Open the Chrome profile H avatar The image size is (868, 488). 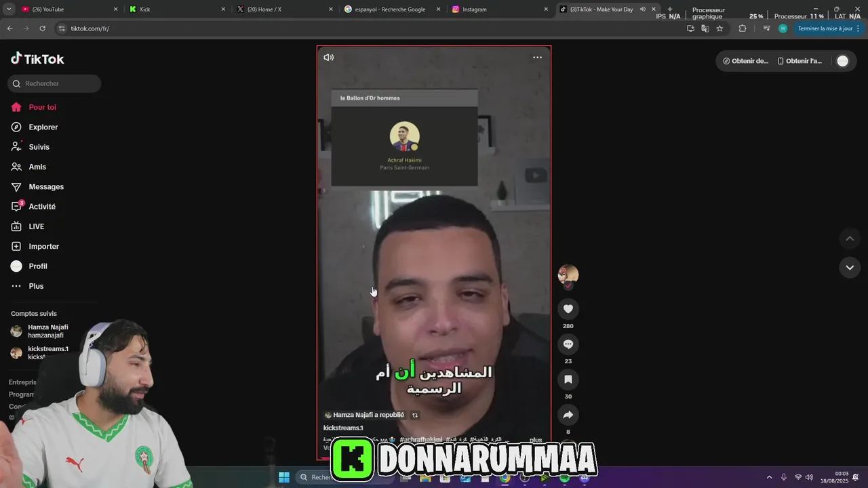783,28
